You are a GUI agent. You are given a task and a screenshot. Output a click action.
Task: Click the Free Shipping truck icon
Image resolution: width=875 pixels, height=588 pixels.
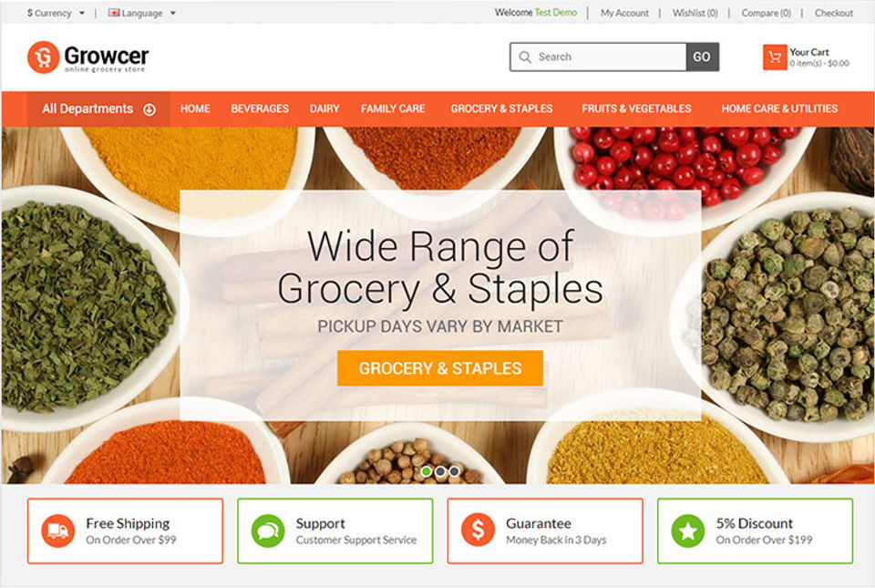[58, 531]
